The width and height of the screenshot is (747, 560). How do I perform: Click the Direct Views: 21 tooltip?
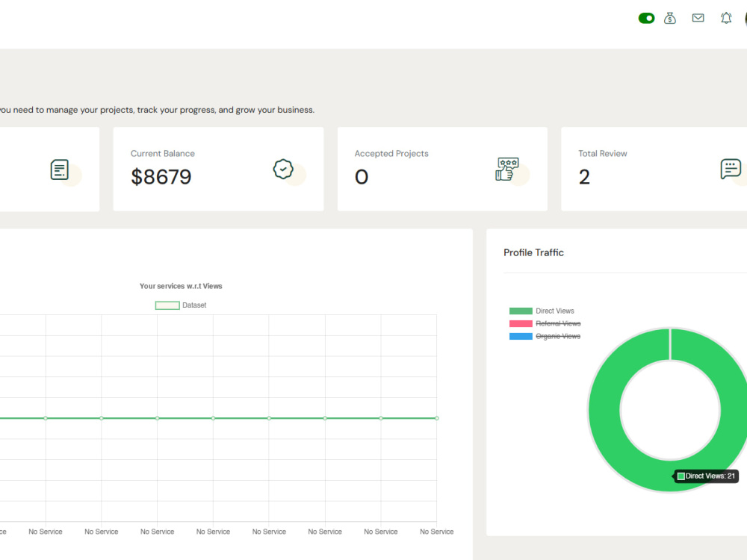click(x=707, y=476)
